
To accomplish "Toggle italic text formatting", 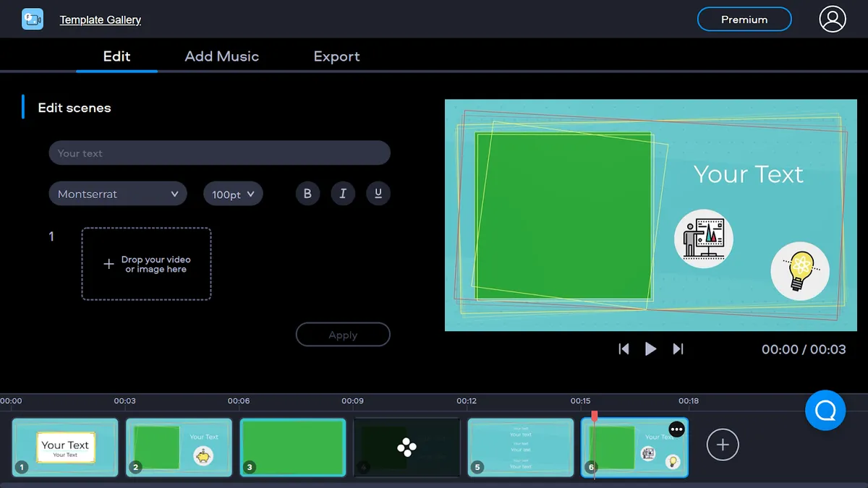I will [343, 194].
